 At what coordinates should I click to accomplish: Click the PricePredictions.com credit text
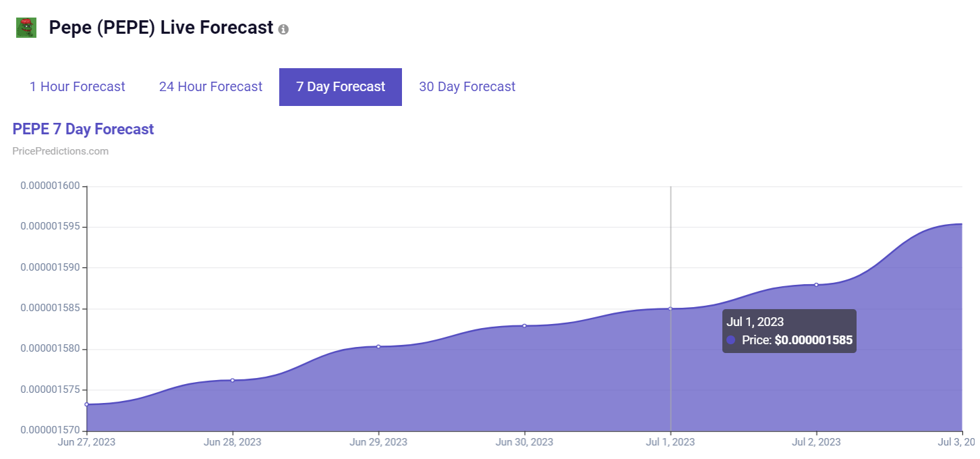pos(61,151)
